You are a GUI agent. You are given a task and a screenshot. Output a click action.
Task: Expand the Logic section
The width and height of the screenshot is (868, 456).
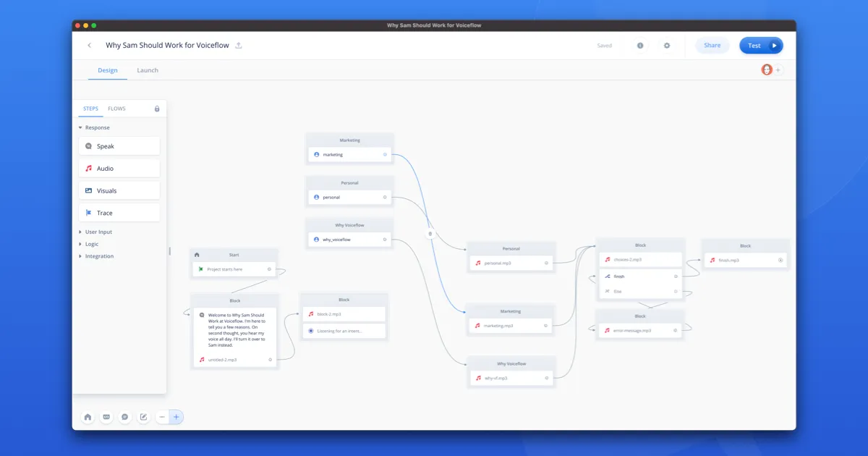88,244
